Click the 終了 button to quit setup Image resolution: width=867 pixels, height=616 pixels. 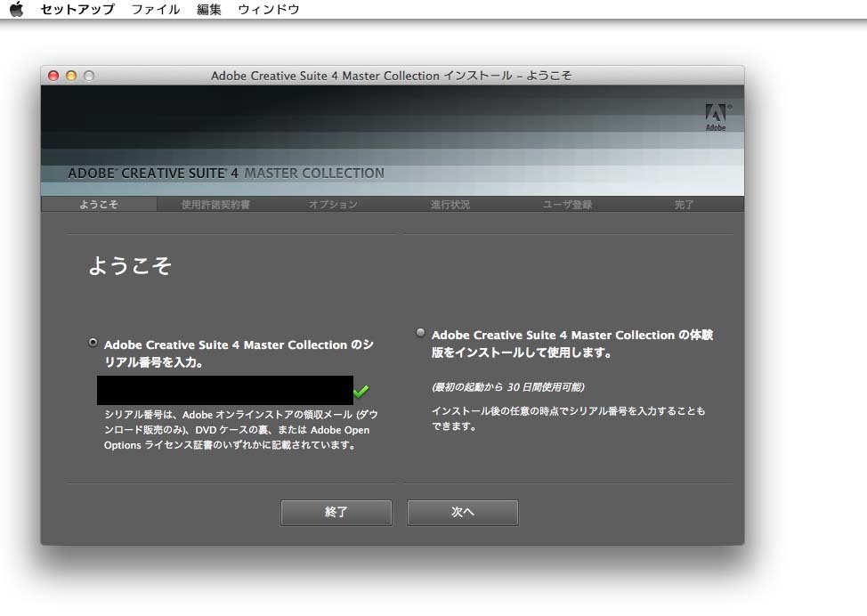point(336,513)
